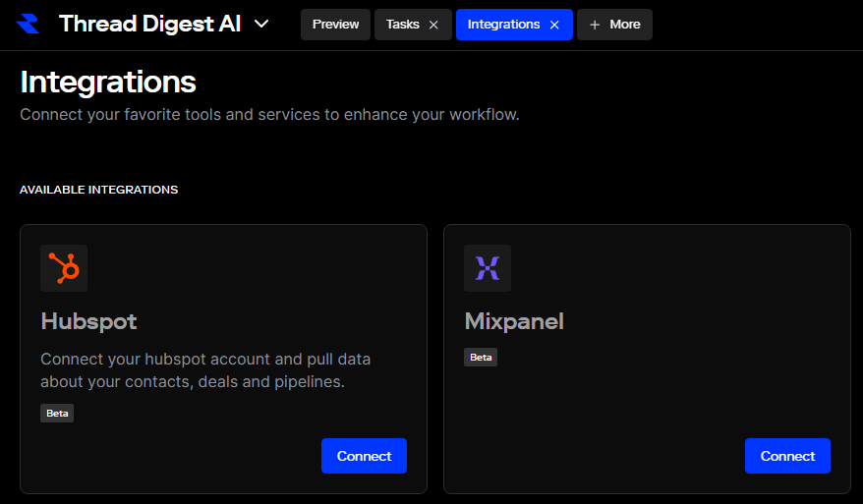The image size is (863, 504).
Task: Click the Hubspot logo icon
Action: click(x=64, y=268)
